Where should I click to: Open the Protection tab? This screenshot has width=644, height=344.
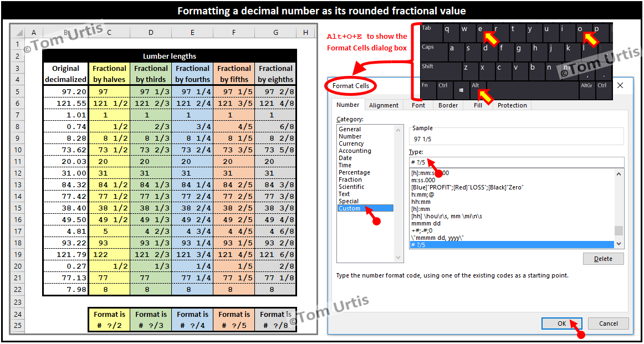(x=512, y=105)
